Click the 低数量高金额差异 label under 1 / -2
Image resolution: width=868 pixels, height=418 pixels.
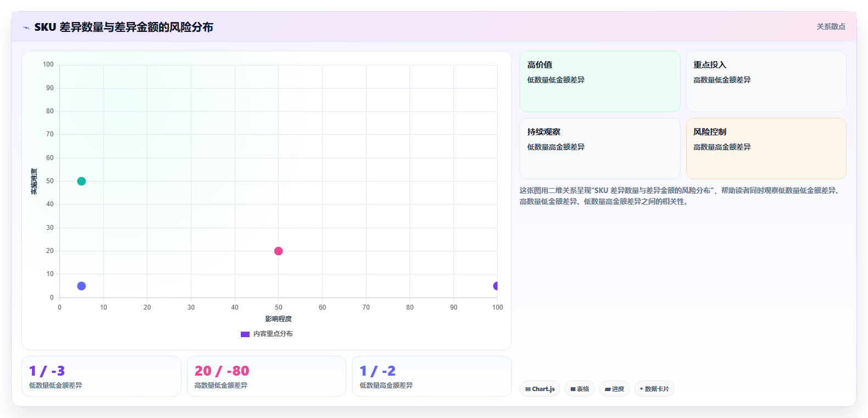386,386
